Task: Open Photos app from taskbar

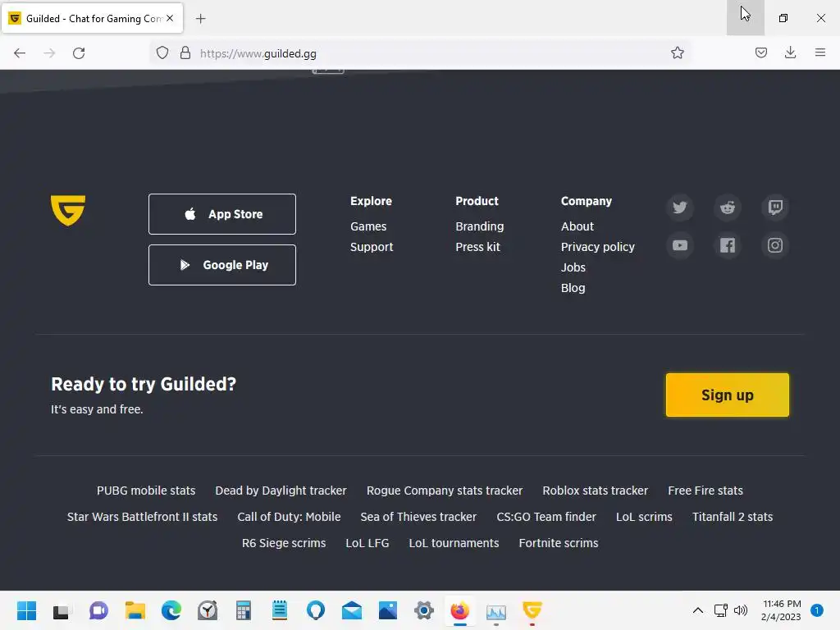Action: (388, 610)
